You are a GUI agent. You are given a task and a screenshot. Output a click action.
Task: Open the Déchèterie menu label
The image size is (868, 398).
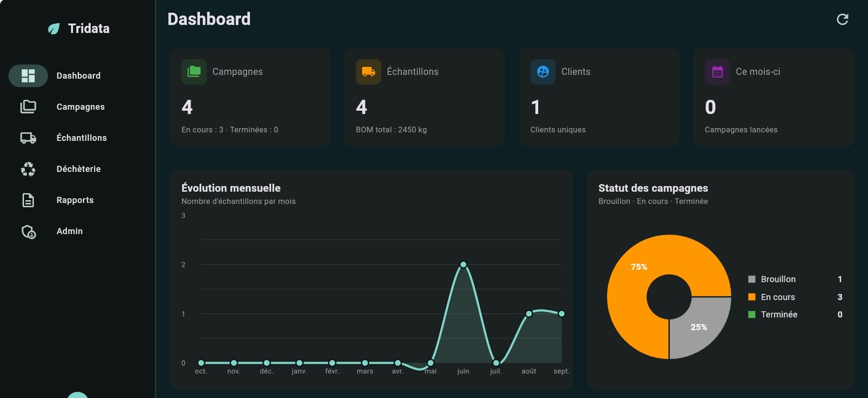(79, 169)
